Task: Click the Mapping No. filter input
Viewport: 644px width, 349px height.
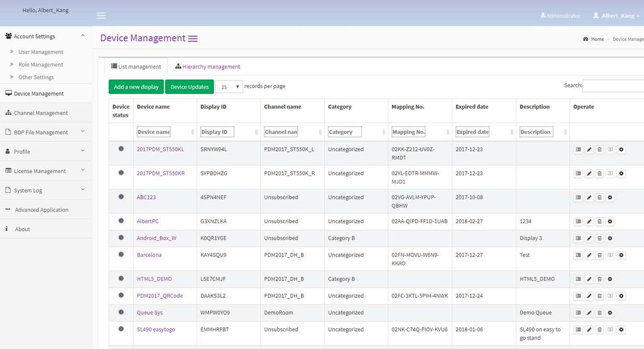Action: [409, 132]
